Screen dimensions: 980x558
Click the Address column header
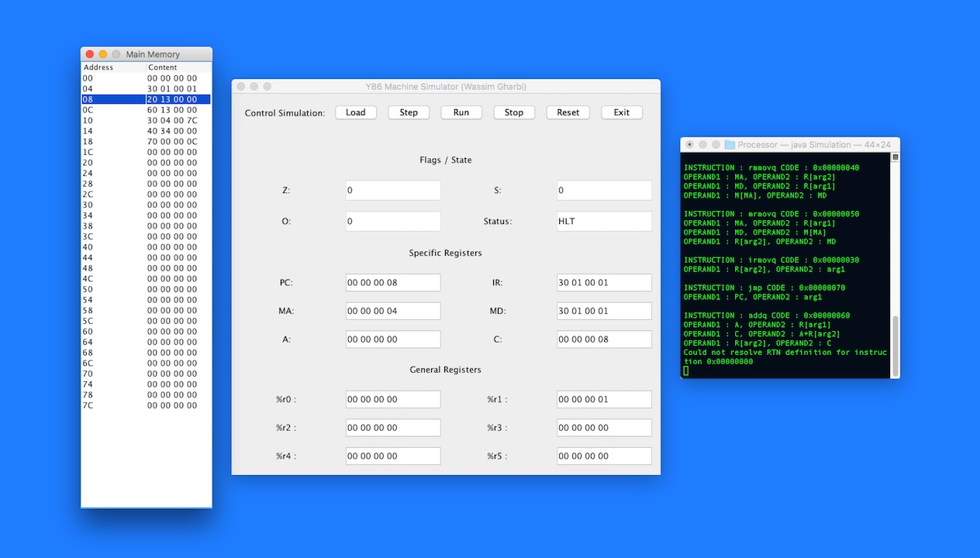tap(113, 67)
